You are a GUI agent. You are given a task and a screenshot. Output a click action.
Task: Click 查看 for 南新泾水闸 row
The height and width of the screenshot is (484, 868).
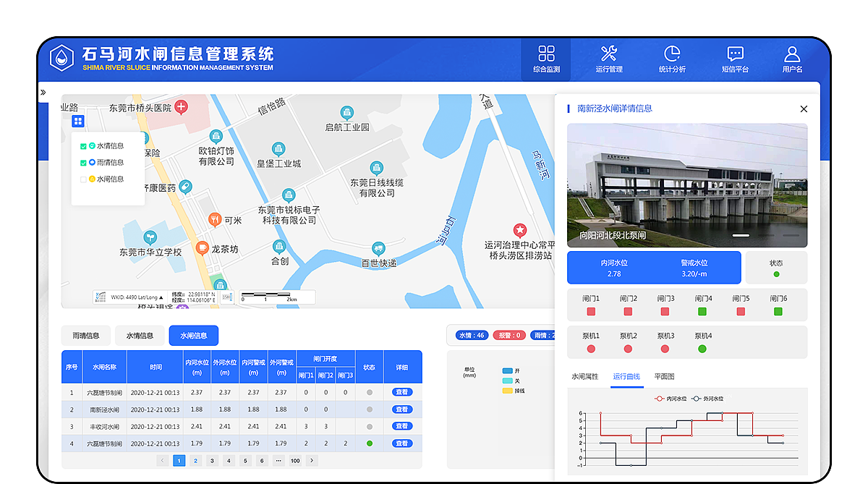[x=402, y=409]
